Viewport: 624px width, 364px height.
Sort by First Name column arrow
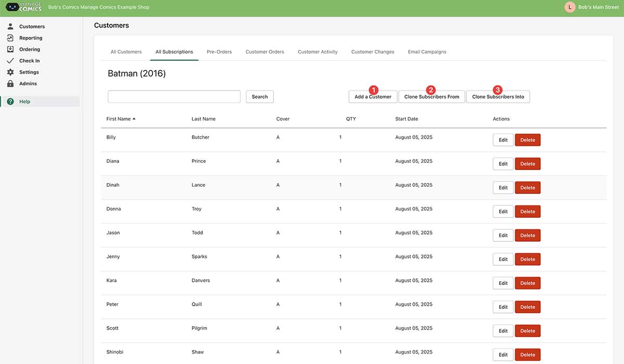[x=134, y=119]
